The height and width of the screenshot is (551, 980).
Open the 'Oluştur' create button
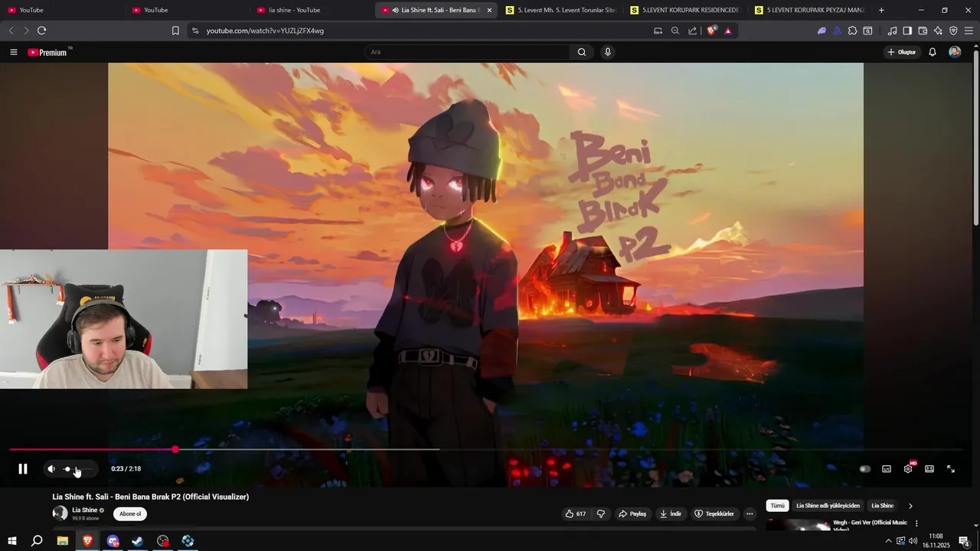902,52
